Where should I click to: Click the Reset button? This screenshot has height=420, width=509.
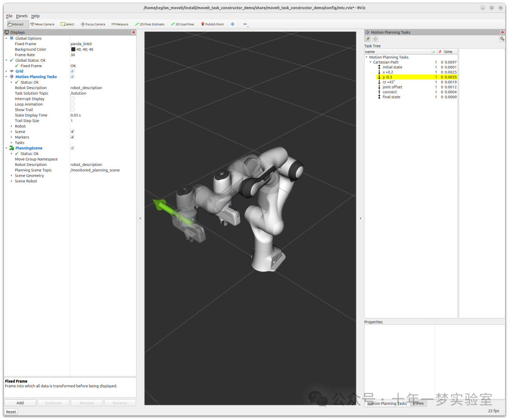coord(11,412)
